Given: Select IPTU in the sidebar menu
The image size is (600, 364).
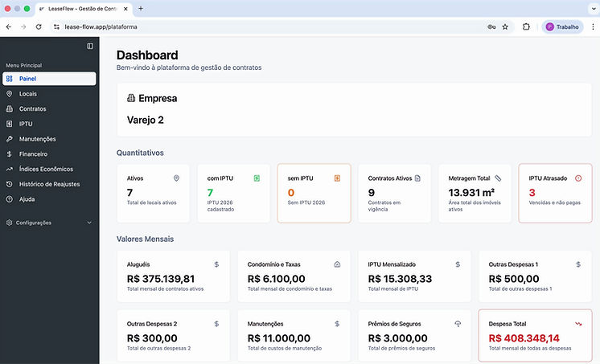Looking at the screenshot, I should [x=49, y=124].
